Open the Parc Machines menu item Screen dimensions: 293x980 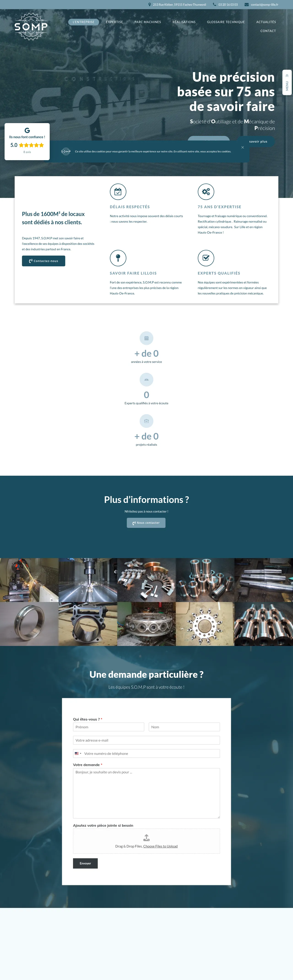tap(148, 22)
